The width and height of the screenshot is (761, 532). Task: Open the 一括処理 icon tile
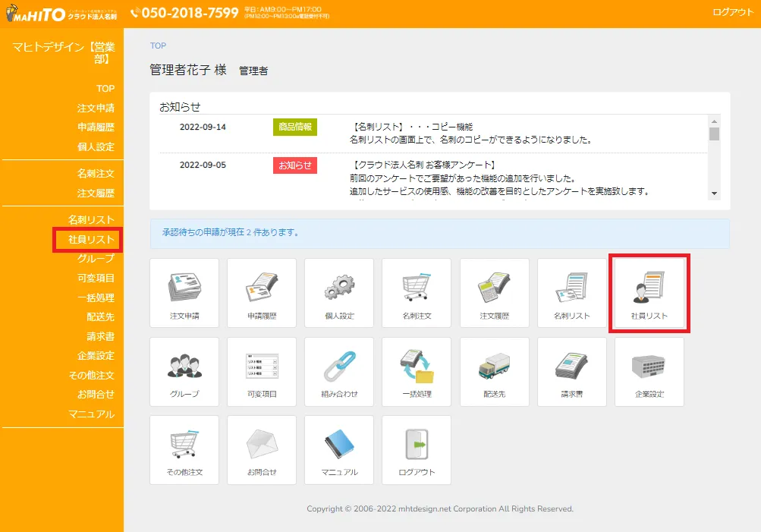(x=417, y=372)
